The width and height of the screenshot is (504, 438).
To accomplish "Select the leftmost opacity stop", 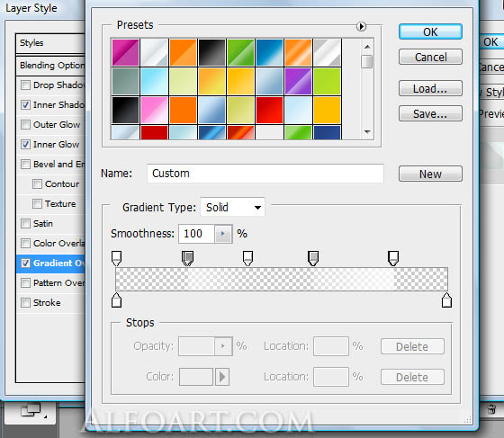I will click(x=116, y=258).
